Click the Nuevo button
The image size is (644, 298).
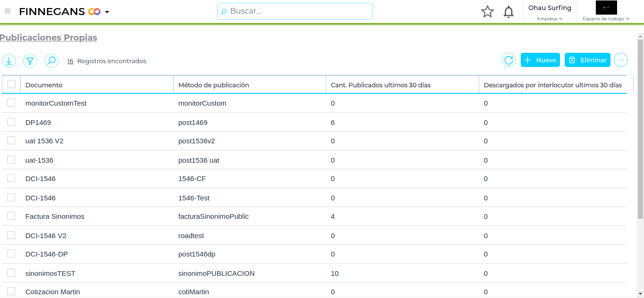click(x=540, y=60)
